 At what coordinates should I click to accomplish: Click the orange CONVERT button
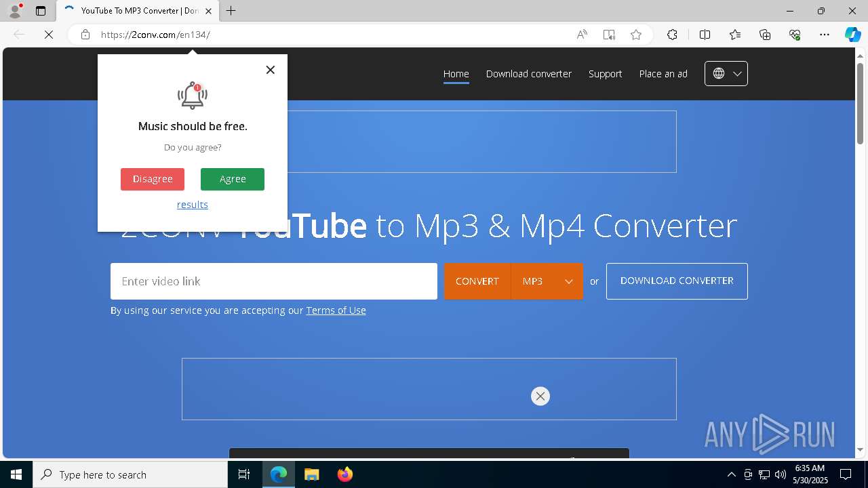[x=477, y=281]
